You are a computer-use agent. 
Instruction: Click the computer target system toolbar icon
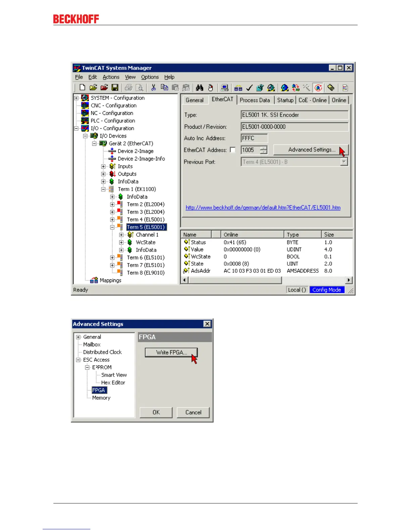click(x=225, y=88)
